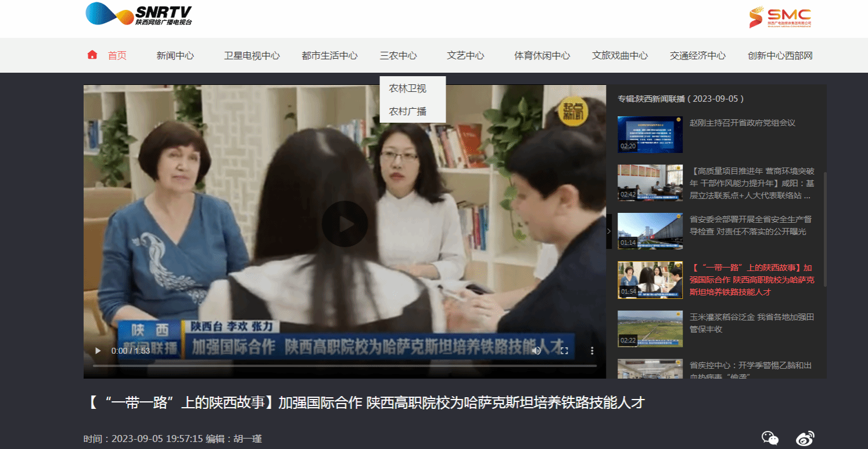Share via the Weibo icon
The image size is (868, 449).
[x=805, y=438]
